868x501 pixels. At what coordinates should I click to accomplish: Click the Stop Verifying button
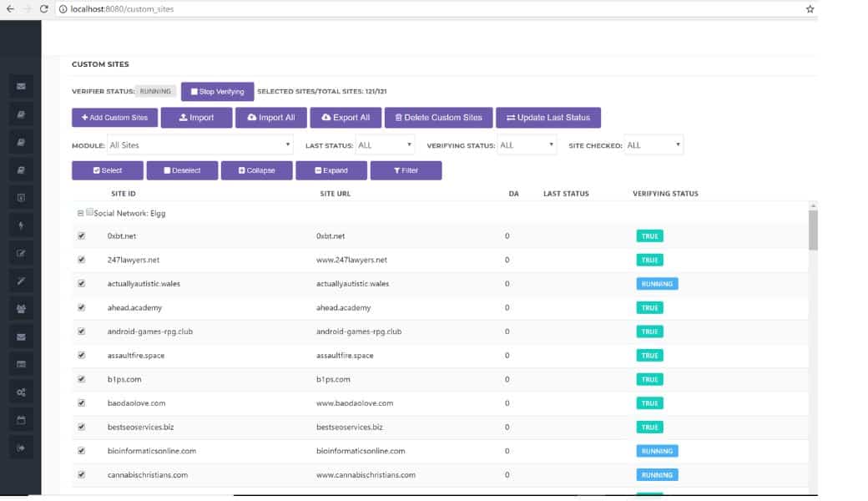pos(218,91)
